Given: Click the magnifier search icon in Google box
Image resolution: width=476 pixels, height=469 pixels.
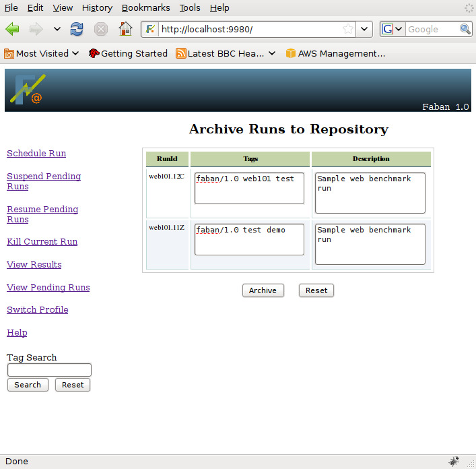Looking at the screenshot, I should coord(465,29).
